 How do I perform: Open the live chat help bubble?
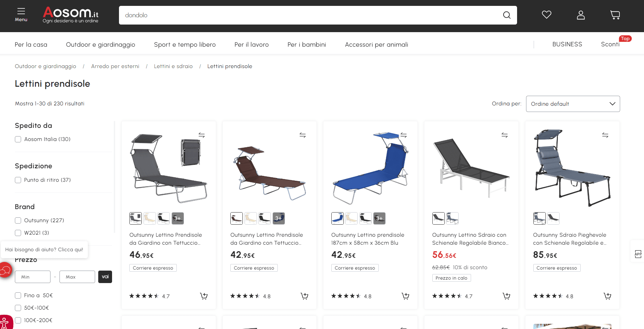[6, 270]
